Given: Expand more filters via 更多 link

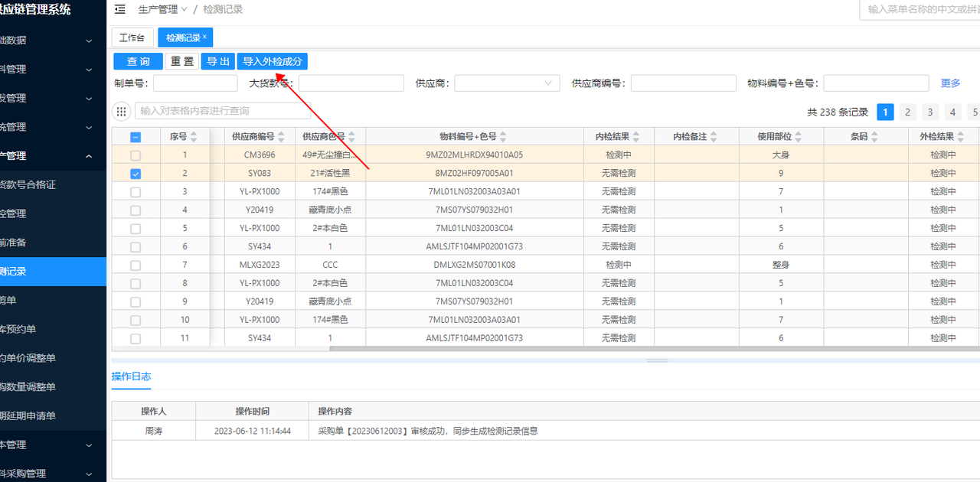Looking at the screenshot, I should pyautogui.click(x=950, y=83).
